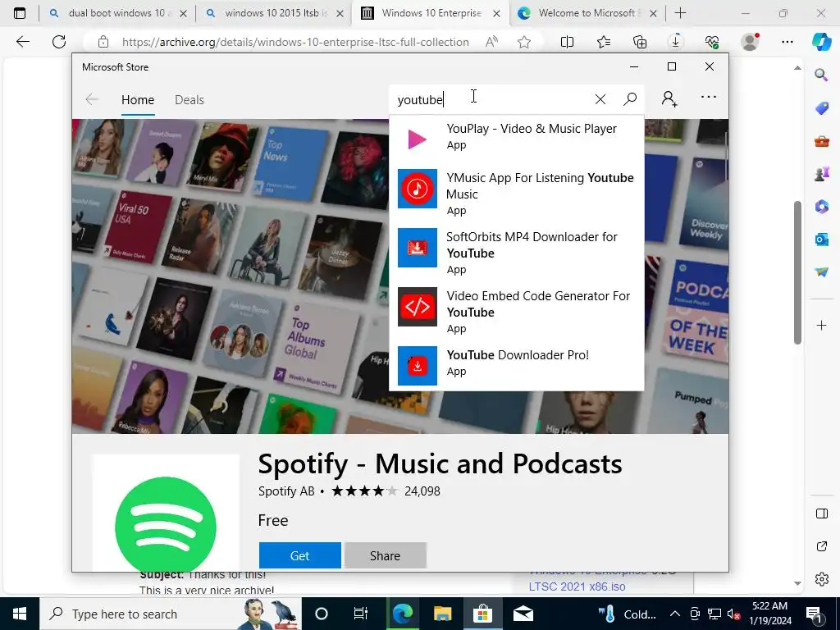Close the 'dual boot windows 10' tab
This screenshot has height=630, width=840.
(x=183, y=13)
